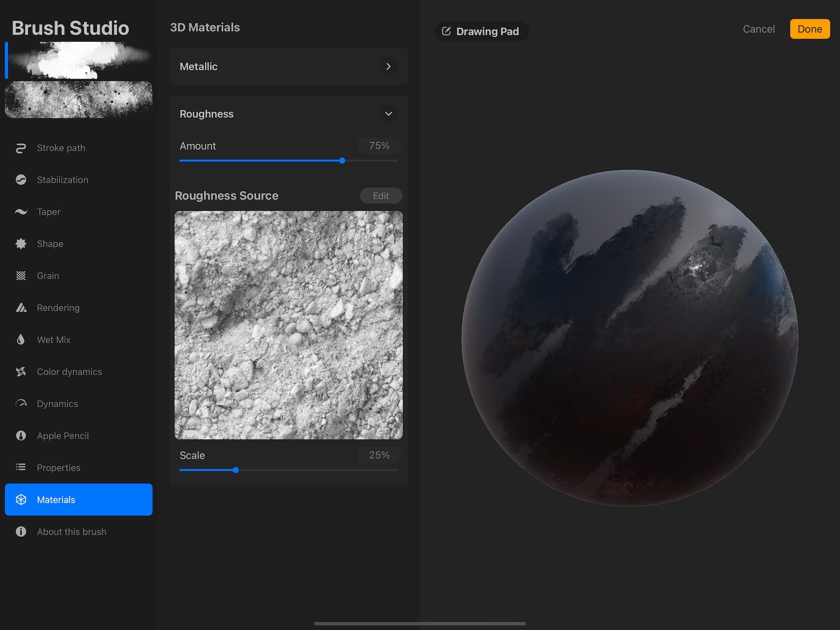Click the Roughness Amount slider handle
Image resolution: width=840 pixels, height=630 pixels.
(342, 160)
